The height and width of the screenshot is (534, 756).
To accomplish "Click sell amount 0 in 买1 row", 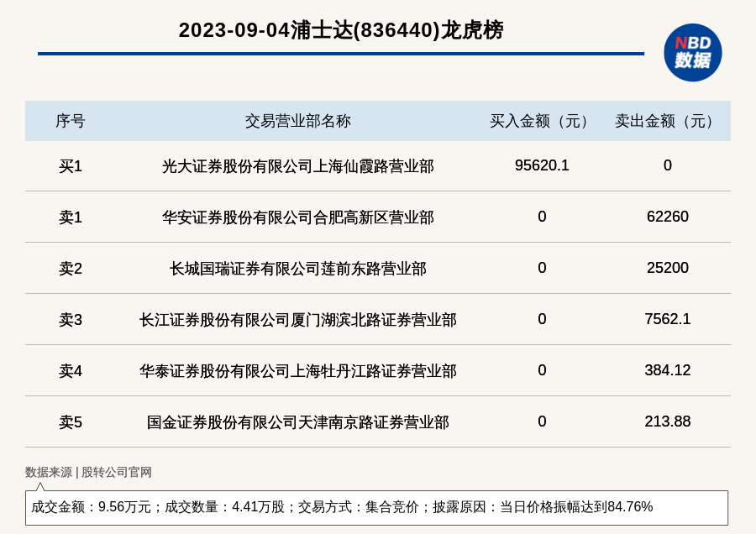I will (667, 165).
